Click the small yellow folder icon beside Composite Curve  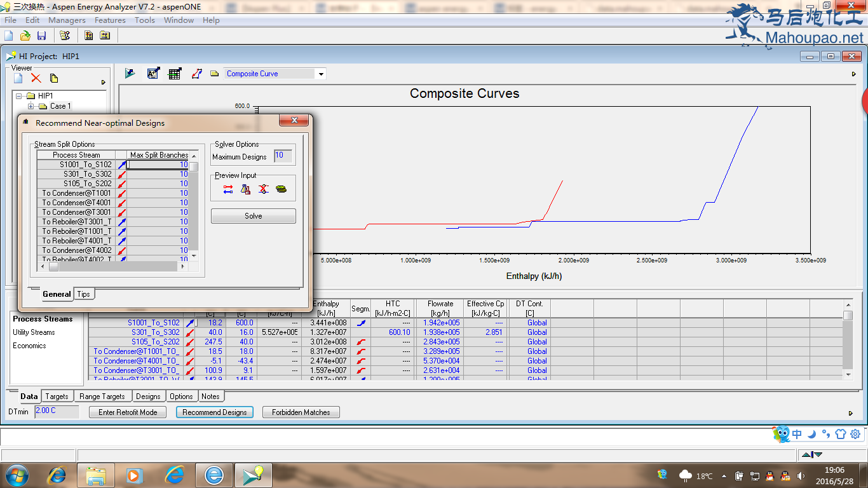215,74
